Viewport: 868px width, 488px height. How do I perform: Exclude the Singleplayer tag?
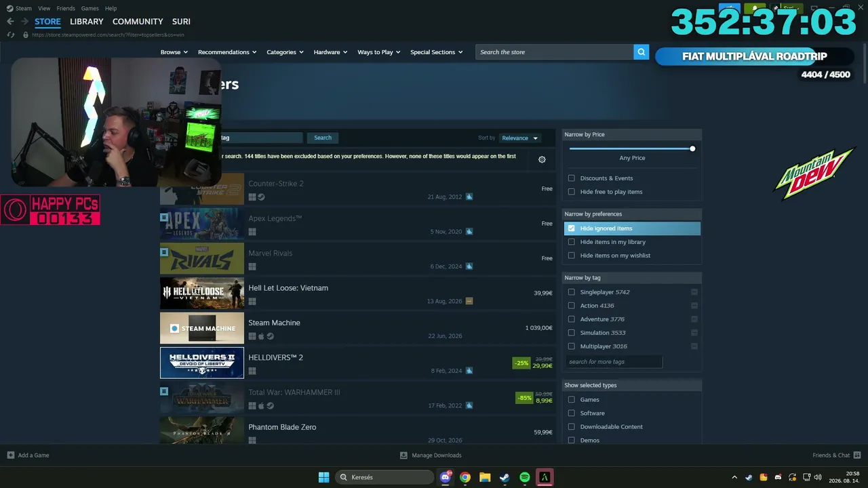[x=694, y=292]
